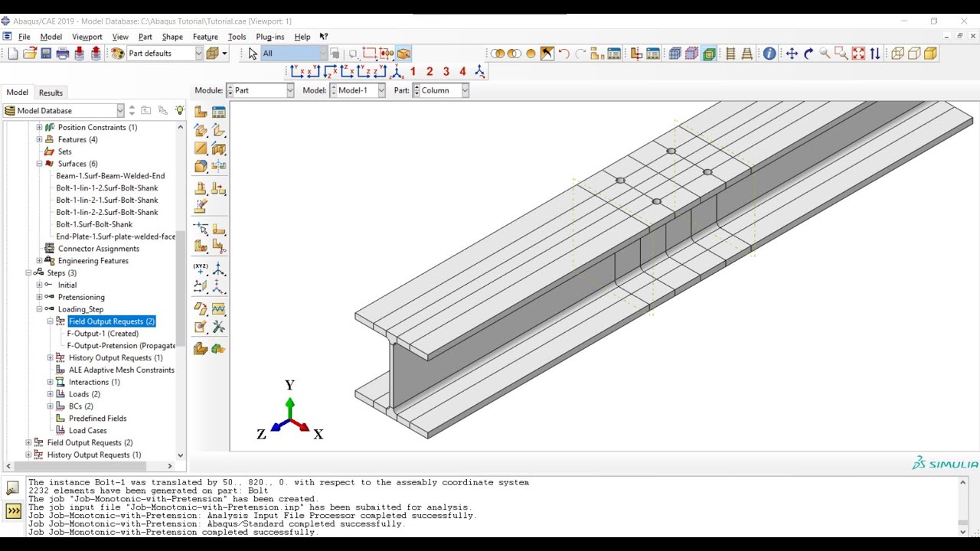Viewport: 980px width, 551px height.
Task: Click the command line interface tab icon
Action: tap(13, 511)
